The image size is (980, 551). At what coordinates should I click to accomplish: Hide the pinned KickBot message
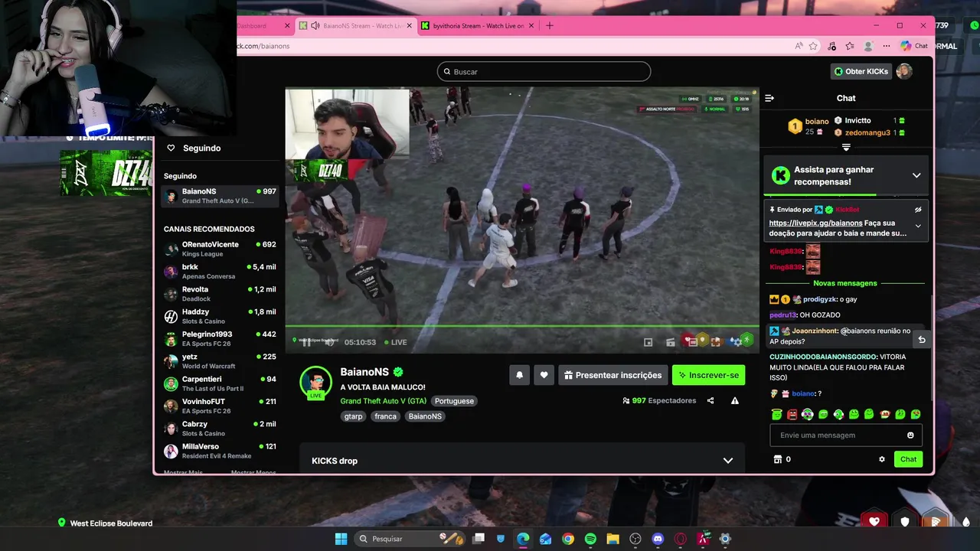[x=918, y=210]
